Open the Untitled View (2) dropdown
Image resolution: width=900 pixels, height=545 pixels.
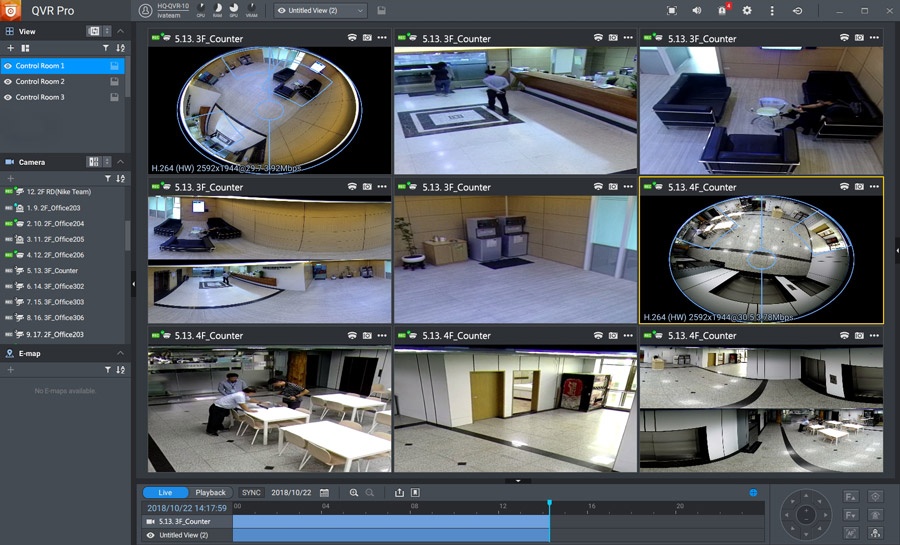coord(320,11)
